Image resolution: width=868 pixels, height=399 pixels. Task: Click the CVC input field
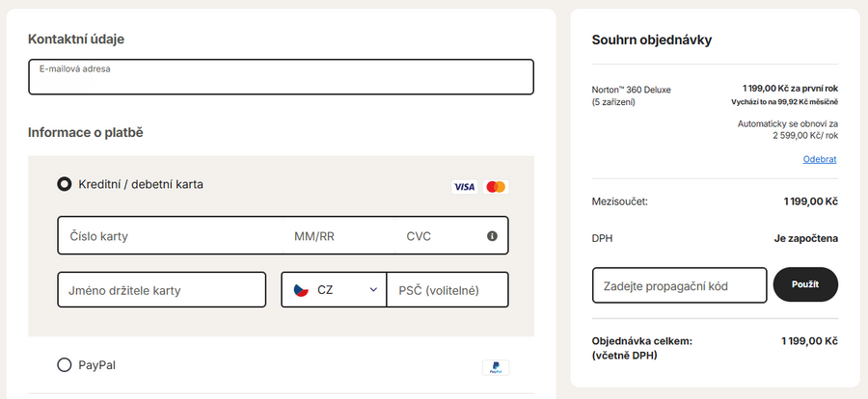tap(439, 236)
